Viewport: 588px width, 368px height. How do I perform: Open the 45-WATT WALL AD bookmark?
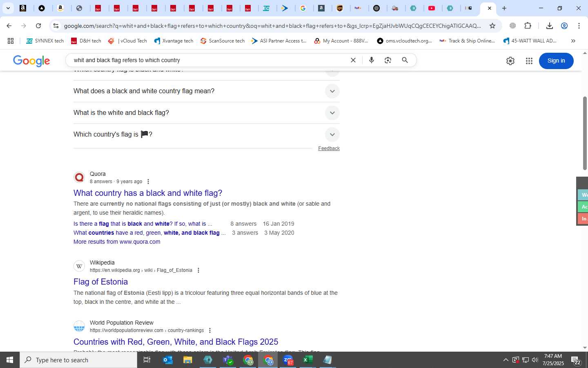click(x=530, y=41)
